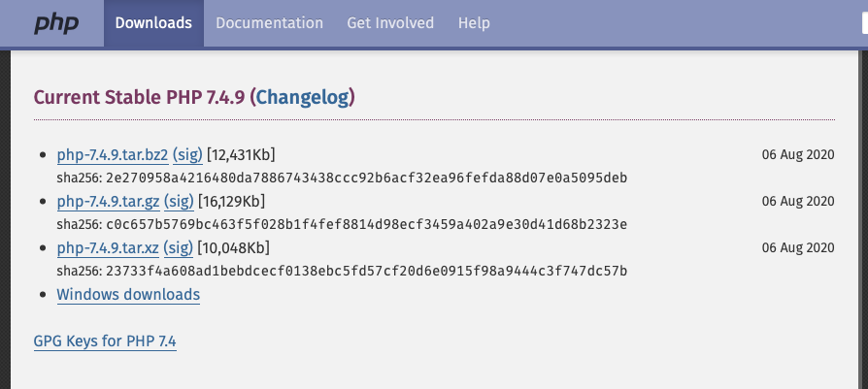Click the date beside the tar.bz2 entry

point(798,155)
